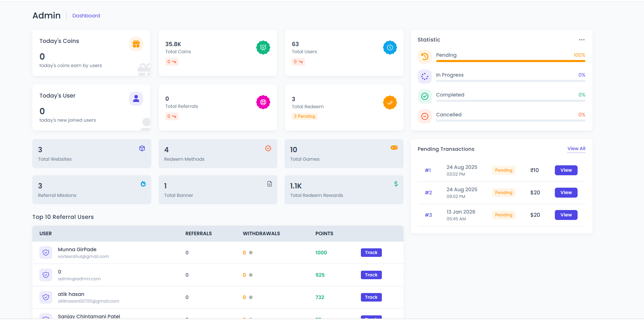644x320 pixels.
Task: Click the 3 Pending badge under Total Redeem
Action: click(x=304, y=116)
